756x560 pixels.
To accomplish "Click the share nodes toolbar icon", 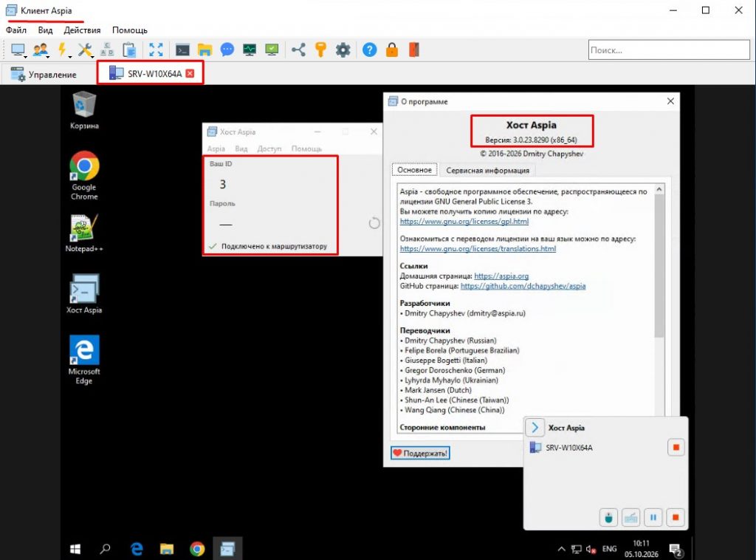I will 298,49.
